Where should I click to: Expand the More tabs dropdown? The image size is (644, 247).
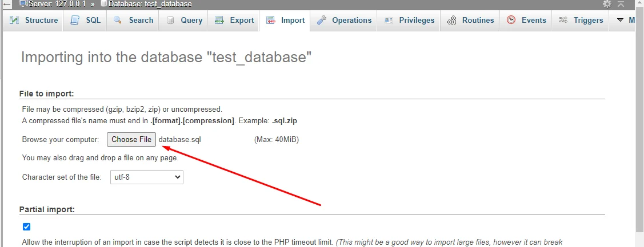tap(625, 21)
